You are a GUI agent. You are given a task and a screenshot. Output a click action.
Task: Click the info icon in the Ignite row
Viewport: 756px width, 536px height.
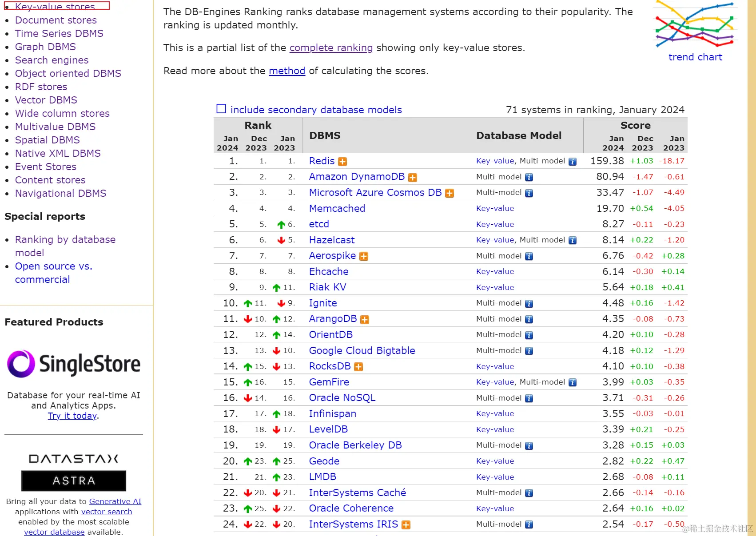tap(529, 304)
